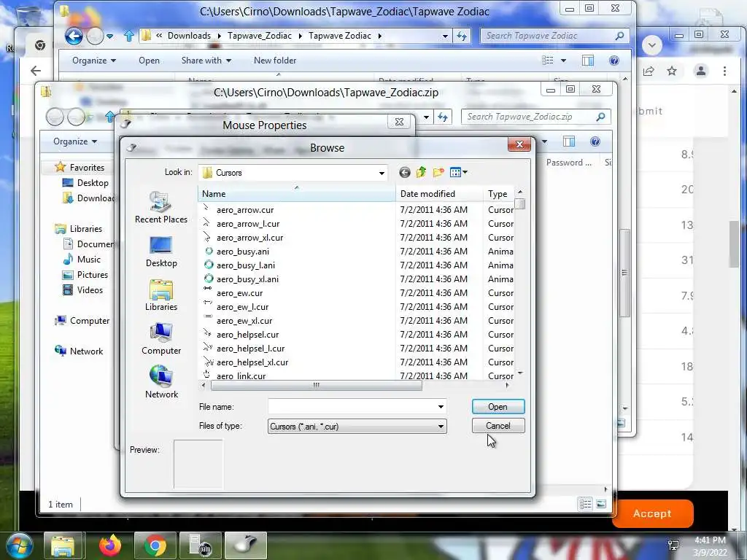Screen dimensions: 747x560
Task: Click up arrow in Tapwave Zodiac window
Action: [128, 36]
